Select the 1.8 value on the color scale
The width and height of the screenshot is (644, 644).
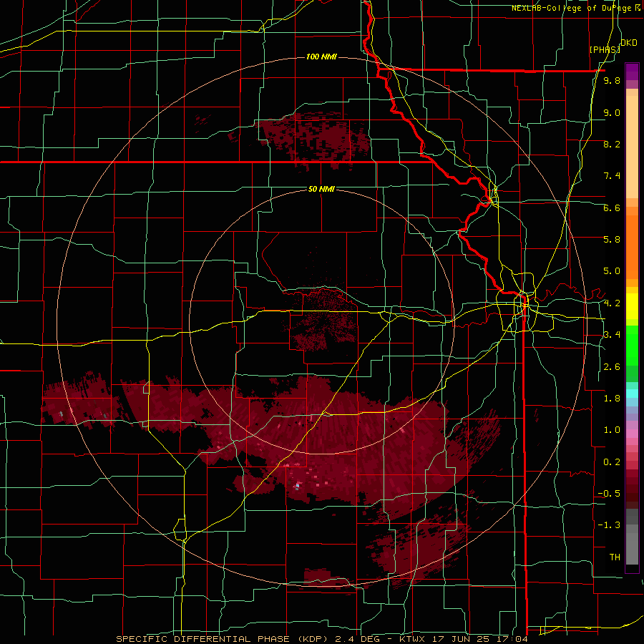(612, 398)
